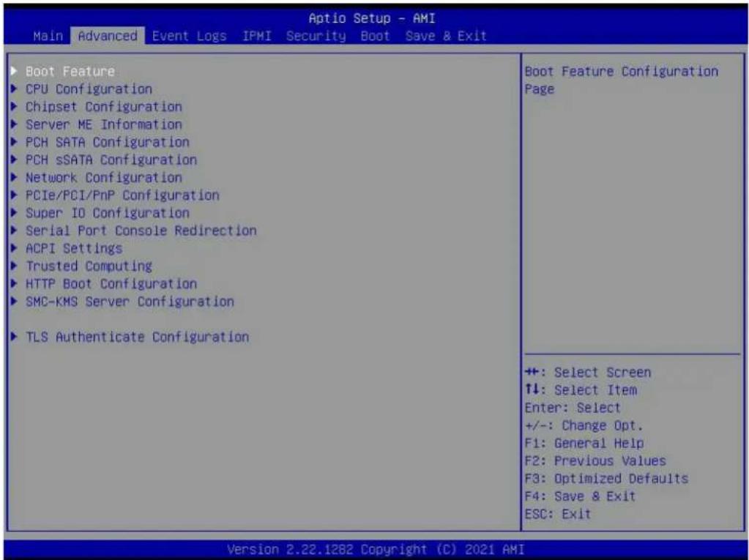Click the arrow beside ACPI Settings
Image resolution: width=749 pixels, height=560 pixels.
click(15, 247)
